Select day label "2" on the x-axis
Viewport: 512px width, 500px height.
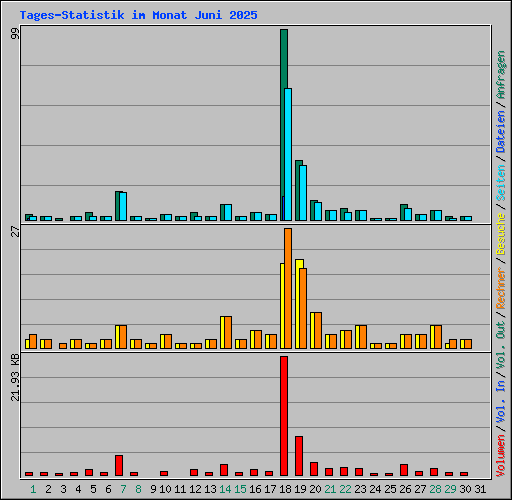point(48,489)
